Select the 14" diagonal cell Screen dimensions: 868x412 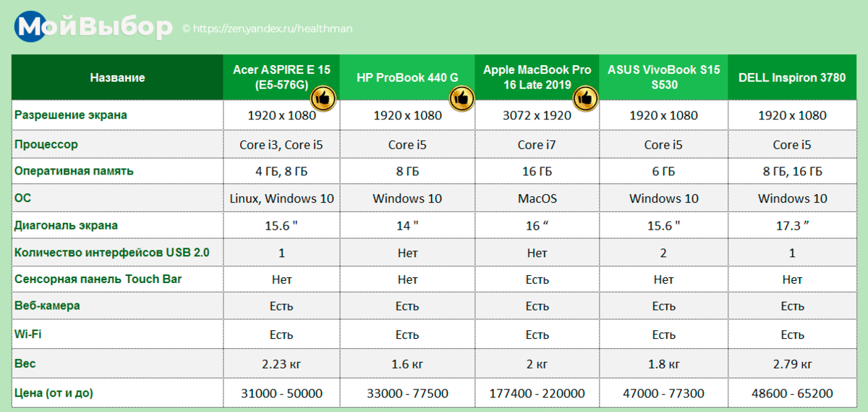coord(407,225)
